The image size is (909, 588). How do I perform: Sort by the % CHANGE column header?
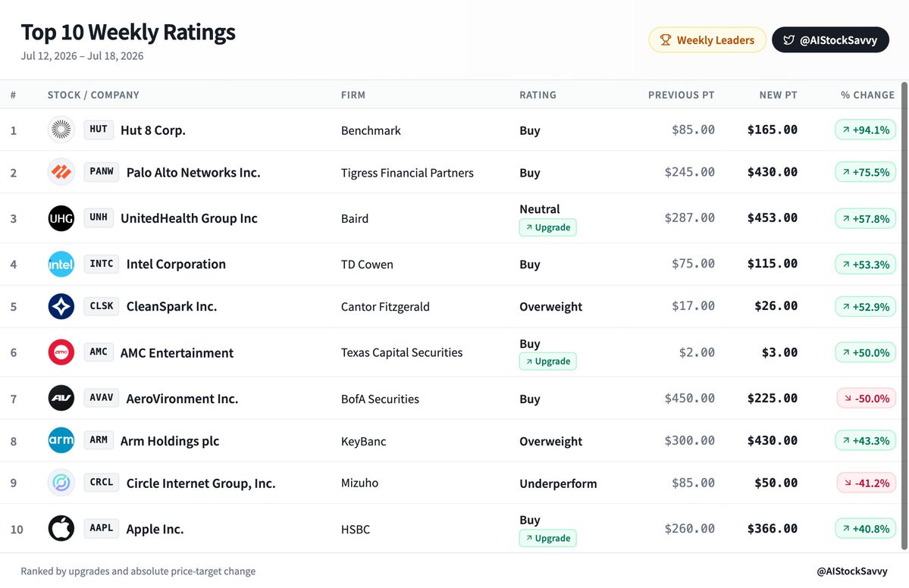coord(867,95)
